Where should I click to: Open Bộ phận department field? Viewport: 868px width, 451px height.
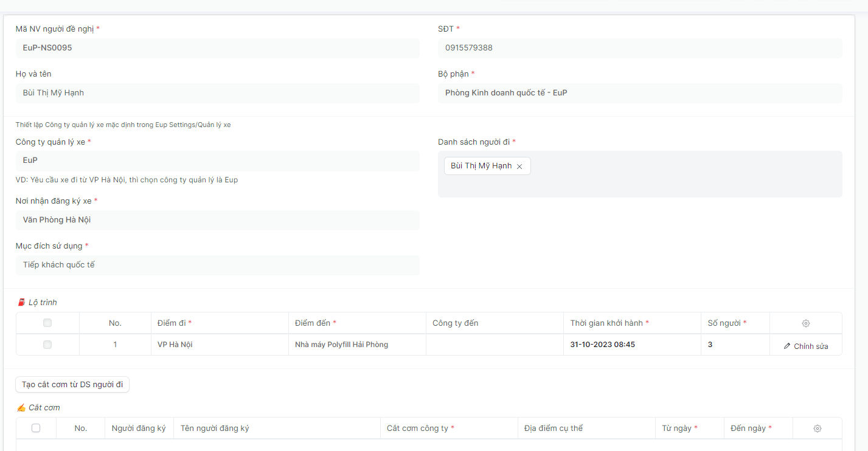639,93
